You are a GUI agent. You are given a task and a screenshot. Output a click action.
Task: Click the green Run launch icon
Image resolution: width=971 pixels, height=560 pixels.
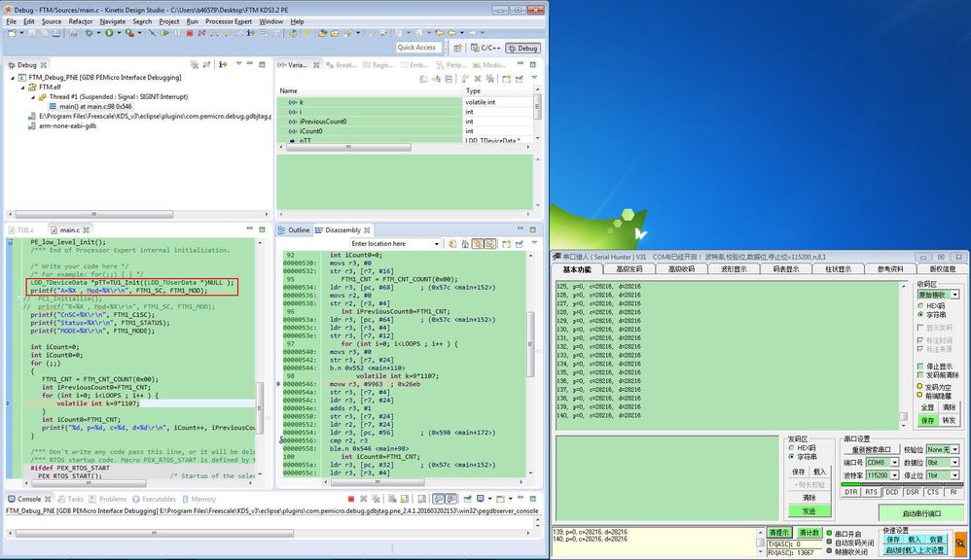109,33
